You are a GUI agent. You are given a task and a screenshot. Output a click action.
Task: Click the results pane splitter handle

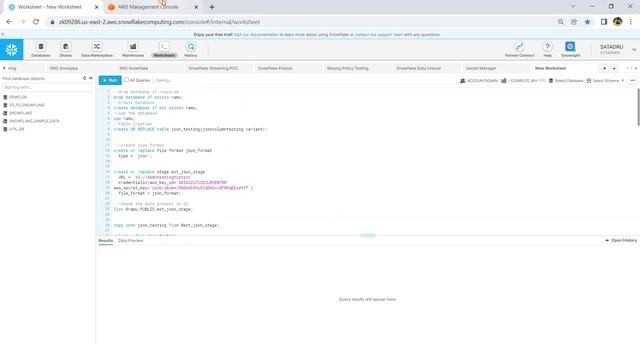(368, 235)
